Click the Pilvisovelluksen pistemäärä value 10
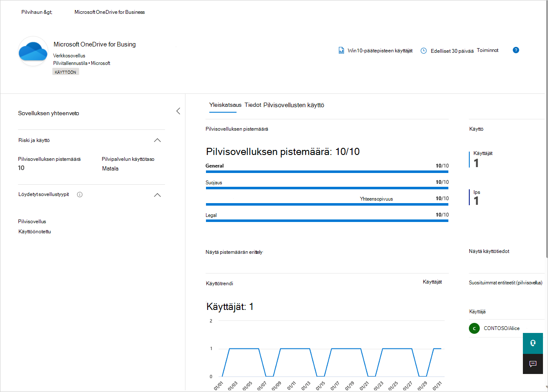Image resolution: width=548 pixels, height=392 pixels. point(21,168)
